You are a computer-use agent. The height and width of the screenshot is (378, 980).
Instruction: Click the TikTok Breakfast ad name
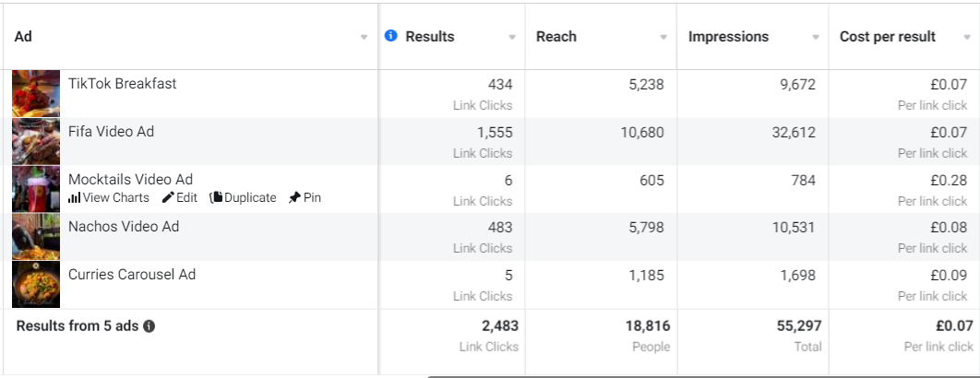point(123,84)
